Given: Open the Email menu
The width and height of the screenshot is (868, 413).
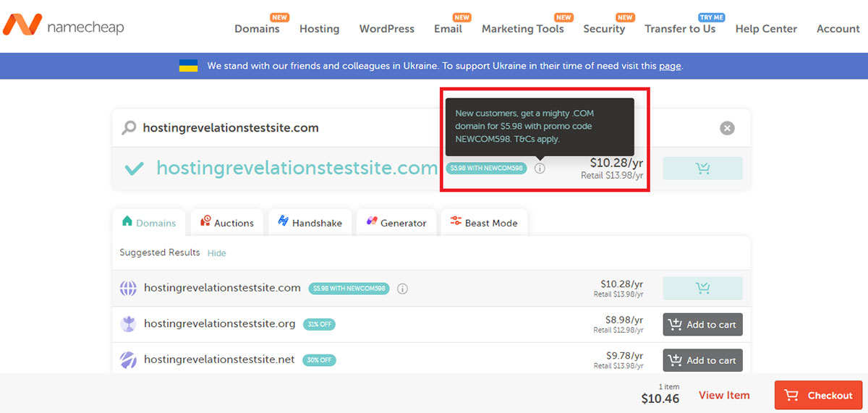Looking at the screenshot, I should click(448, 29).
